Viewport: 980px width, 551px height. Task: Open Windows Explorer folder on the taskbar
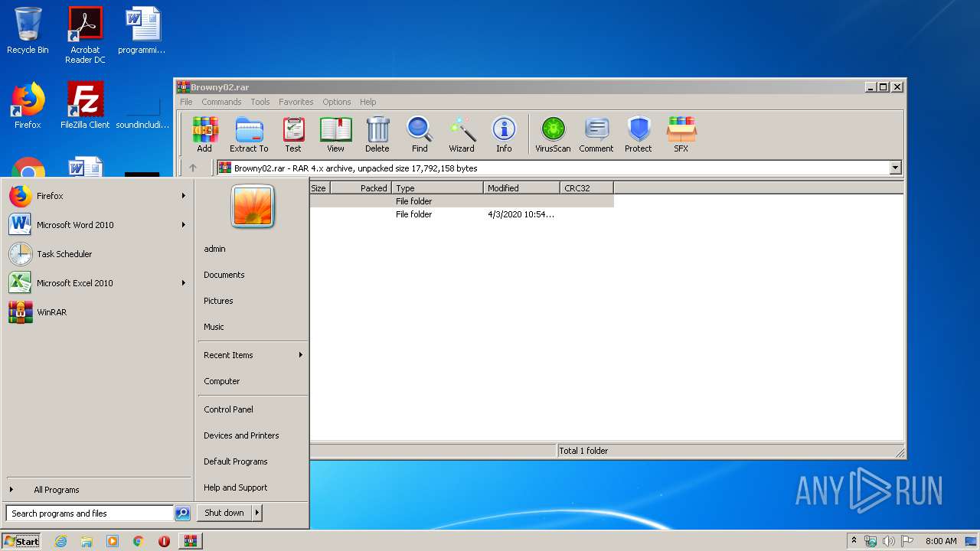coord(87,541)
